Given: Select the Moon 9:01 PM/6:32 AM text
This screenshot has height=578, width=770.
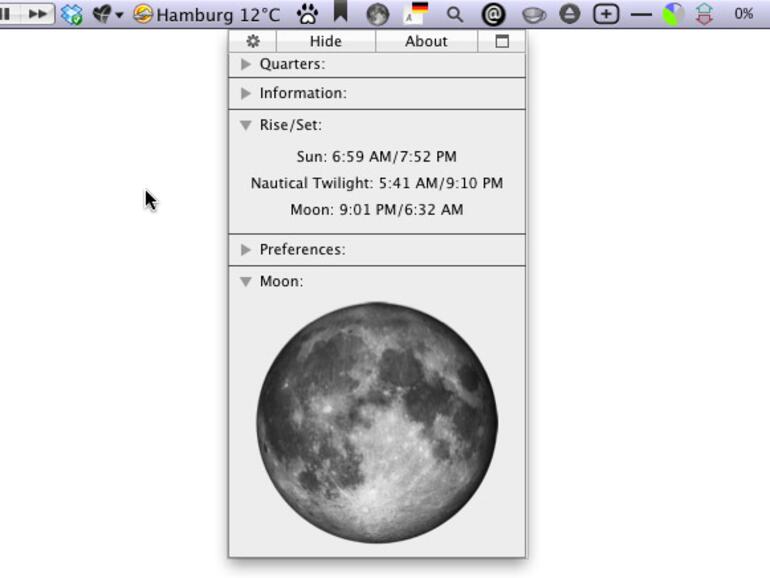Looking at the screenshot, I should (377, 210).
